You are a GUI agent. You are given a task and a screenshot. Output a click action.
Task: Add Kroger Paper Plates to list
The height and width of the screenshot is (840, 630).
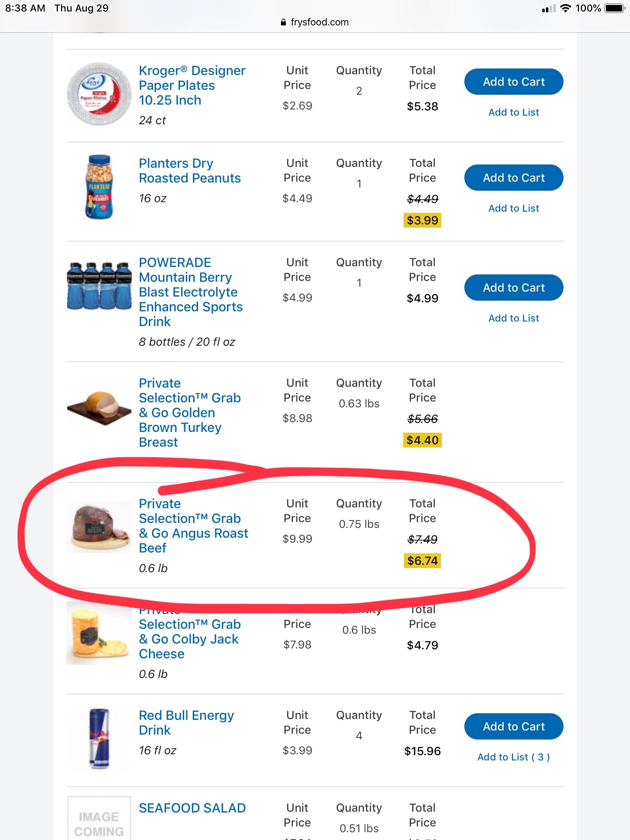[514, 112]
